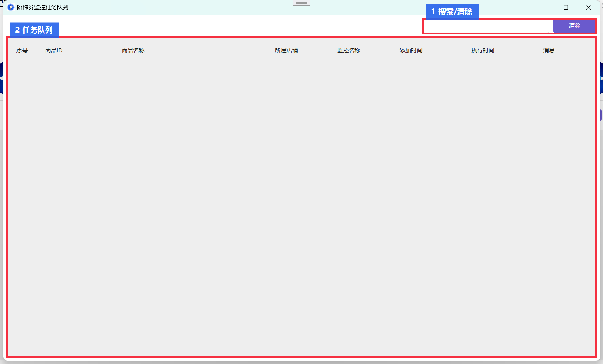Maximize the 阶梯券监控任务队列 window
The image size is (603, 364).
click(x=566, y=7)
